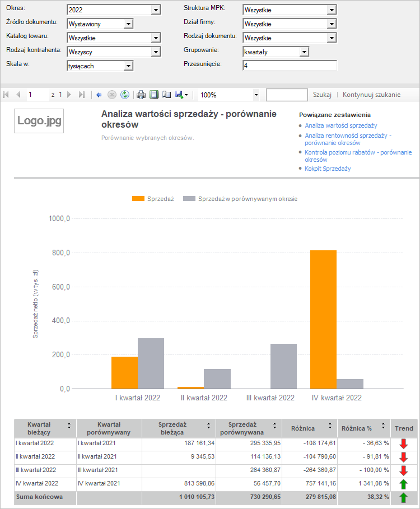The width and height of the screenshot is (420, 509).
Task: Expand the Grupowanie dropdown
Action: coord(304,52)
